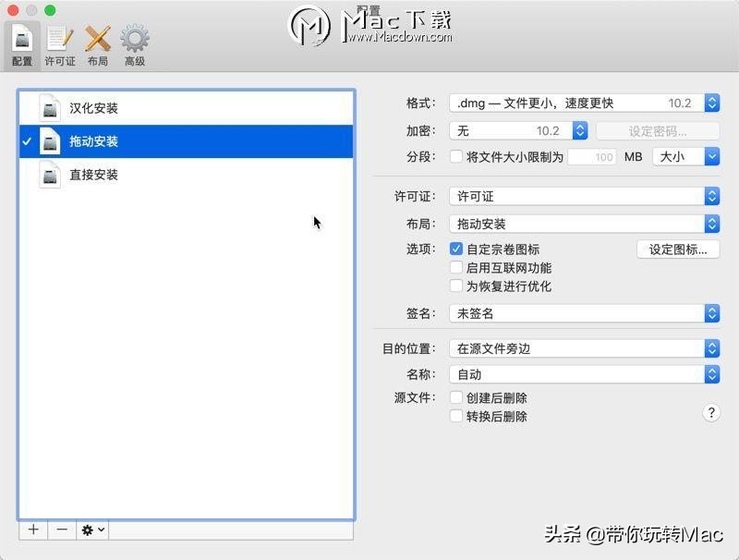
Task: Click the 直接安装 disk image icon
Action: tap(53, 175)
